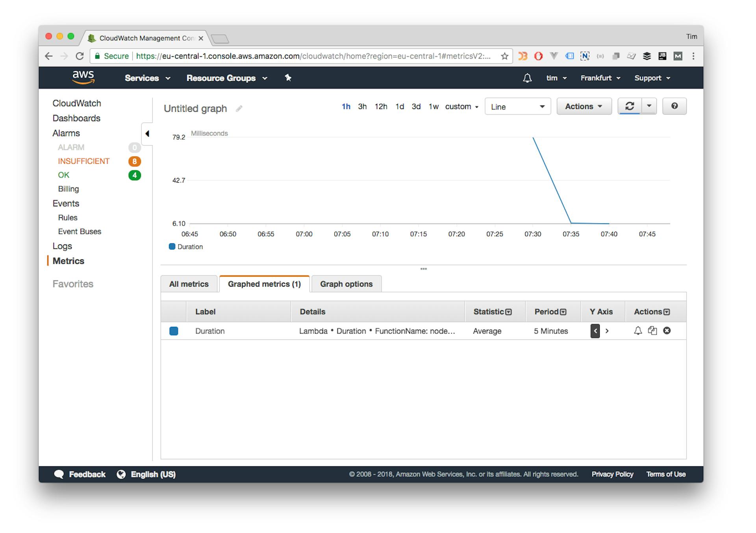Open the Line graph type dropdown
The image size is (756, 533).
click(x=517, y=107)
